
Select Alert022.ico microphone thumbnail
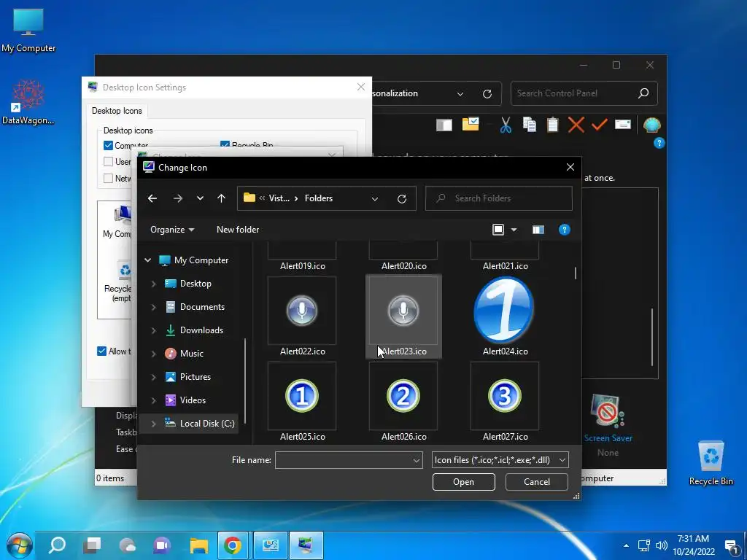[302, 311]
